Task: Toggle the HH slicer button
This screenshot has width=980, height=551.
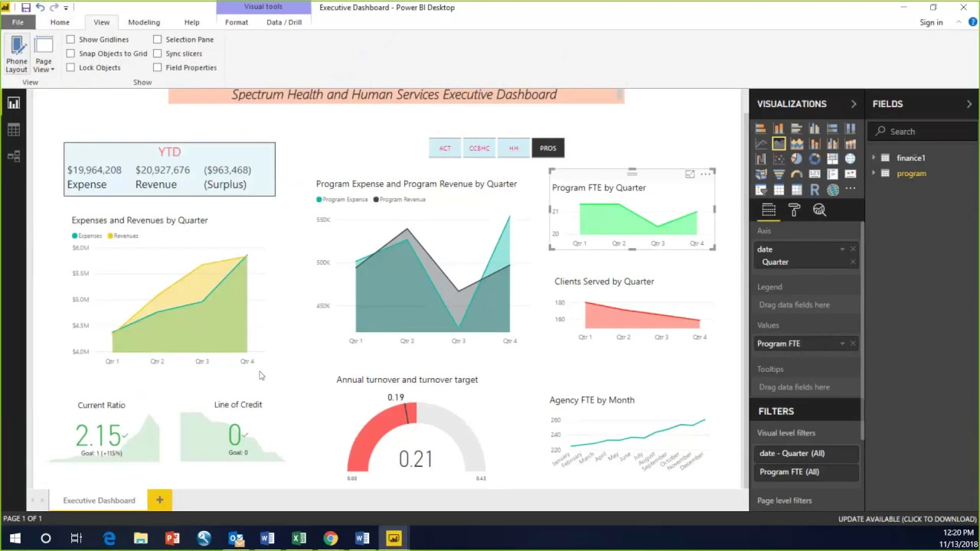Action: coord(514,148)
